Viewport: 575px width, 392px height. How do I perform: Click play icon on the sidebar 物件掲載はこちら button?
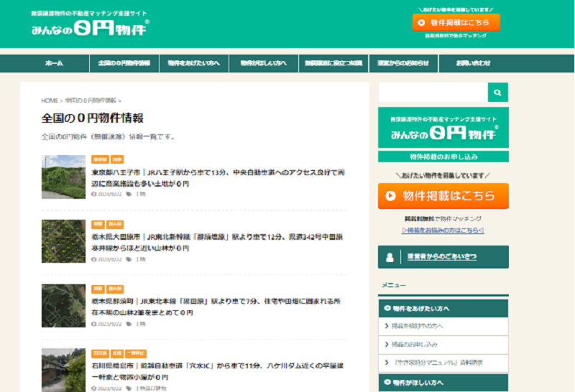[390, 195]
